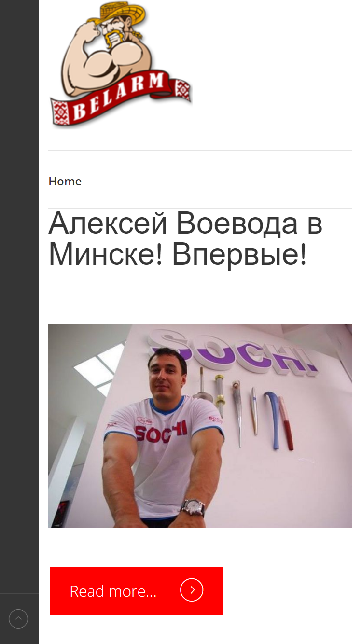The image size is (362, 644).
Task: Click the word 'Алексей' in the headline
Action: [x=108, y=224]
